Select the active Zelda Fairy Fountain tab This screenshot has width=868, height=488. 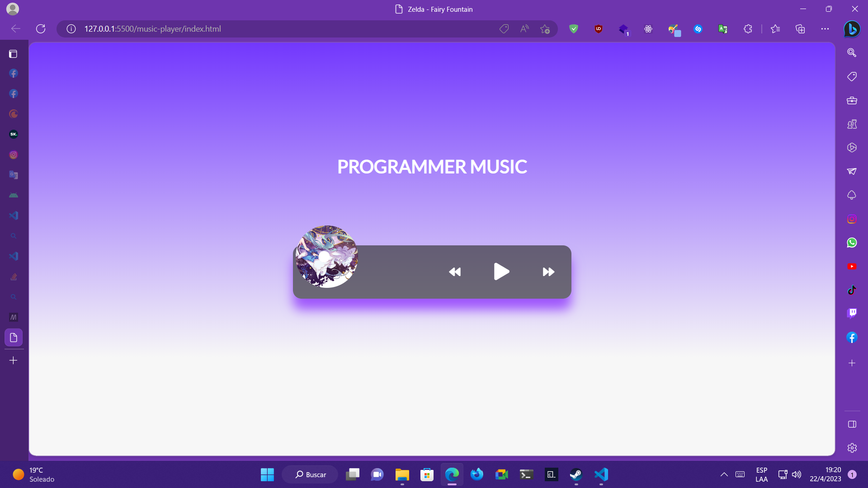tap(14, 338)
